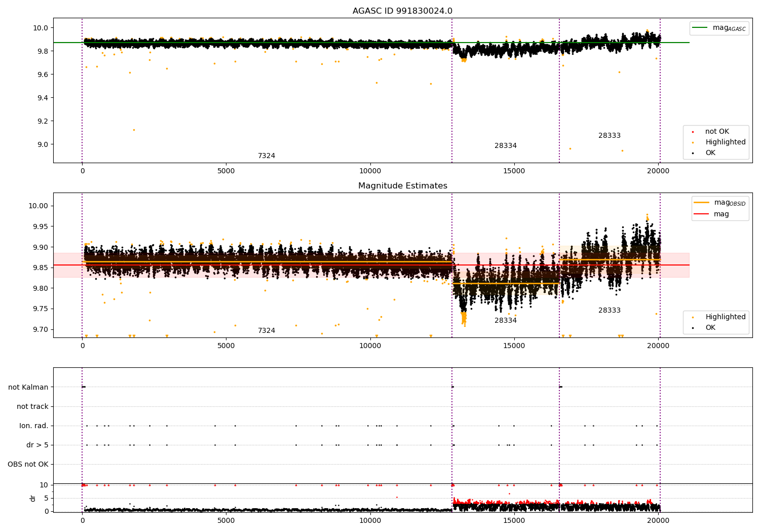This screenshot has width=760, height=532.
Task: Select the 'Highlighted' legend entry in the top plot
Action: pyautogui.click(x=725, y=142)
